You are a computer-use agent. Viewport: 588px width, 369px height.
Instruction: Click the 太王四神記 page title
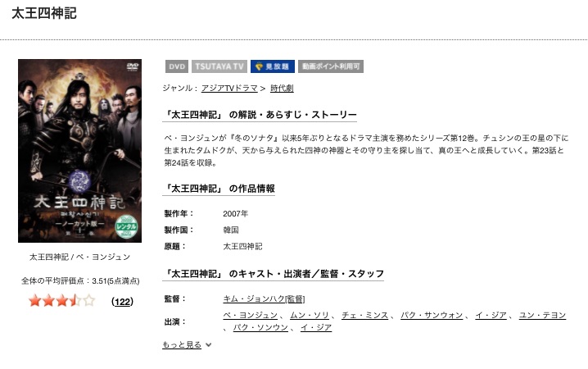[44, 13]
